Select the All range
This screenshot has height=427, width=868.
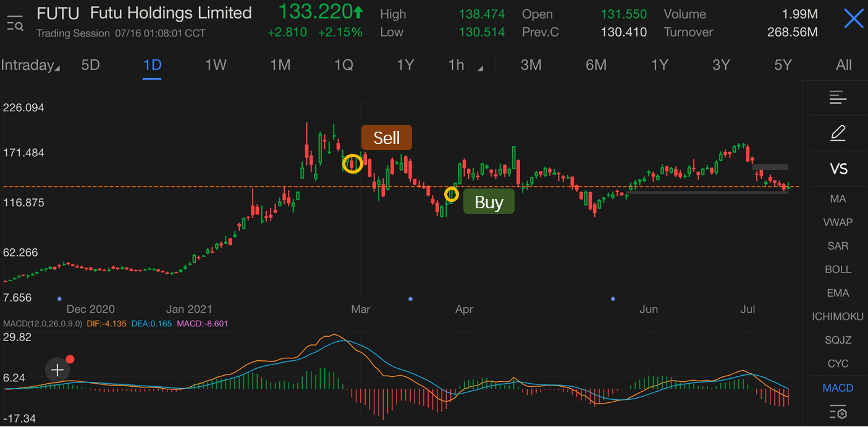843,65
